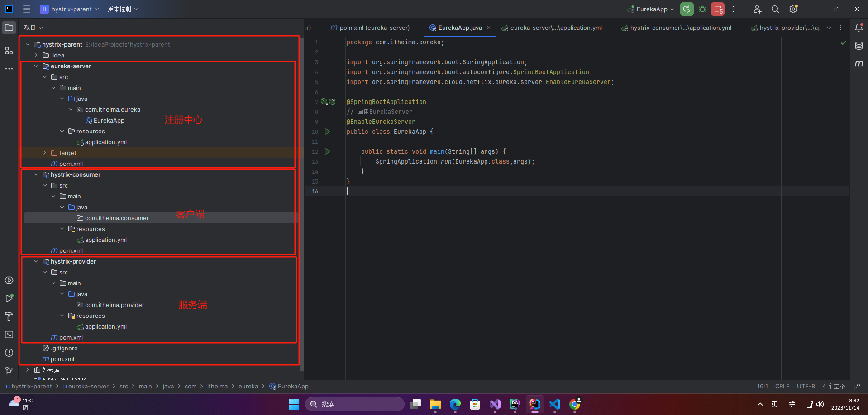Switch to hystrix-consumer application.yml tab
The image size is (868, 415).
click(x=676, y=28)
